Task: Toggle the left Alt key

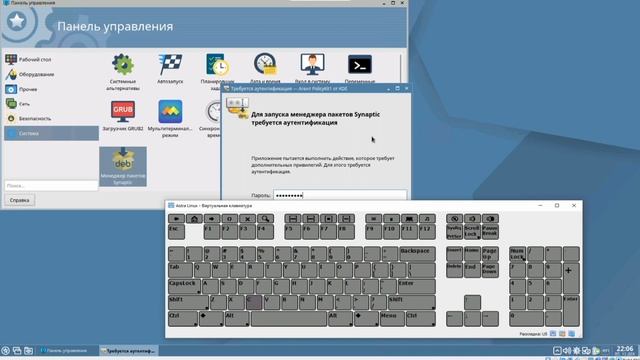Action: coord(237,319)
